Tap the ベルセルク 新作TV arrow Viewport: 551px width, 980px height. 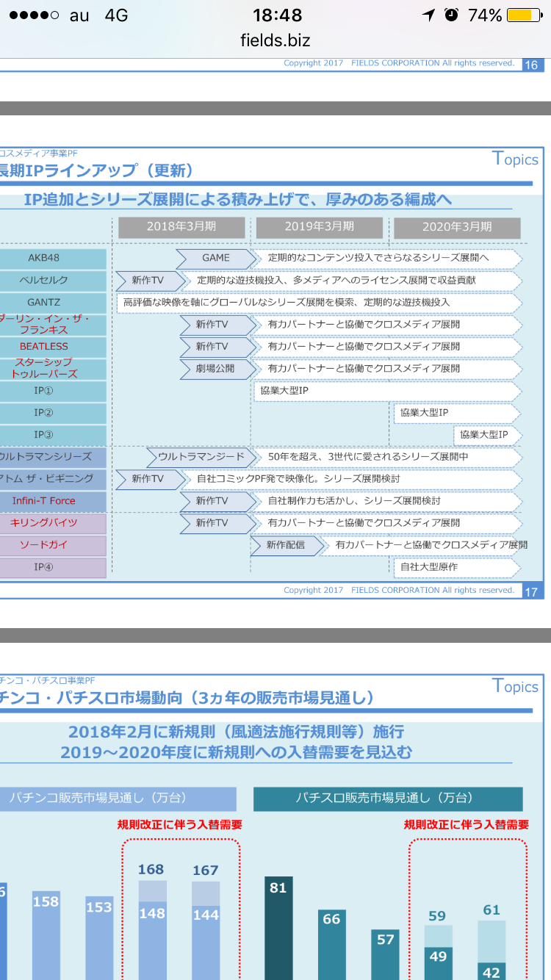(x=150, y=280)
